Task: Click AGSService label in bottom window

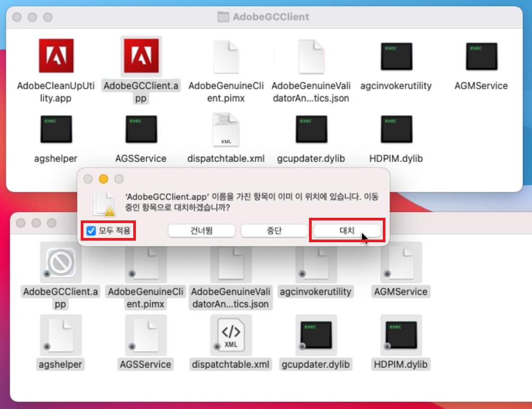Action: 146,364
